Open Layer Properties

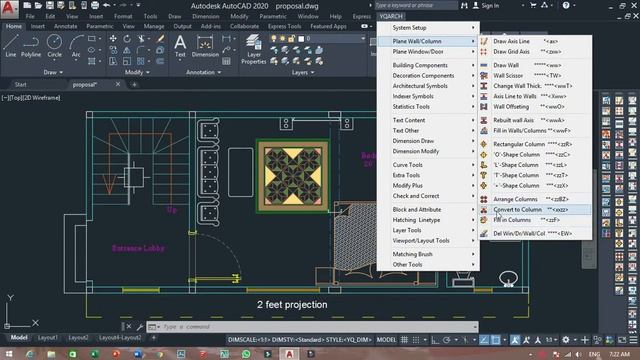coord(253,49)
